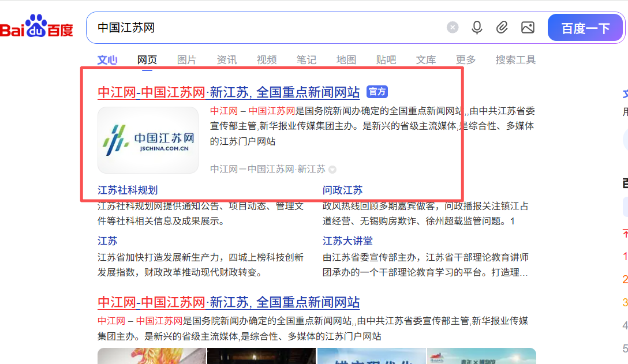Click the 中国江苏网 logo thumbnail
The image size is (628, 364).
click(148, 140)
